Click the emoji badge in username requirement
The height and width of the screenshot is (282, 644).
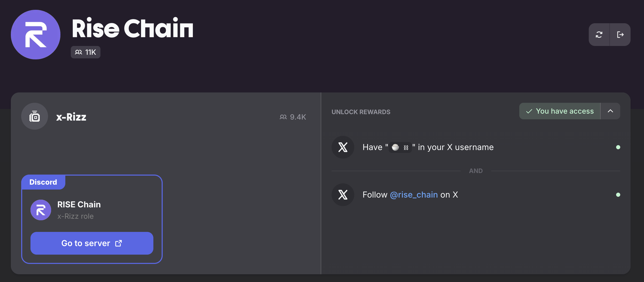click(x=400, y=147)
